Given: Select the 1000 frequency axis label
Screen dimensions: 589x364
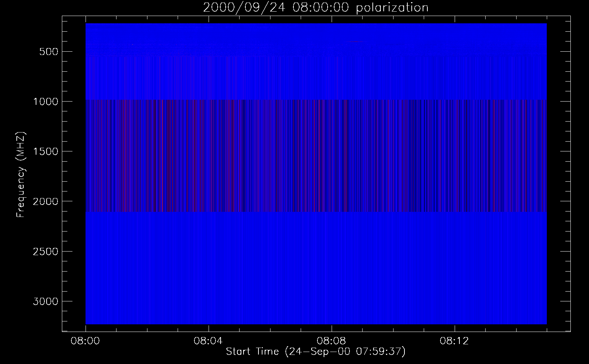Looking at the screenshot, I should point(46,102).
